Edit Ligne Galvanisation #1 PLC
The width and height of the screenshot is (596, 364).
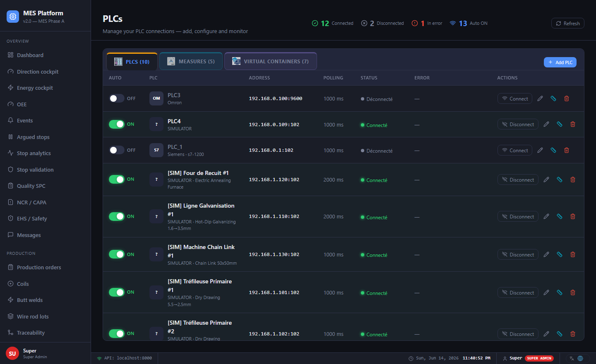[546, 216]
